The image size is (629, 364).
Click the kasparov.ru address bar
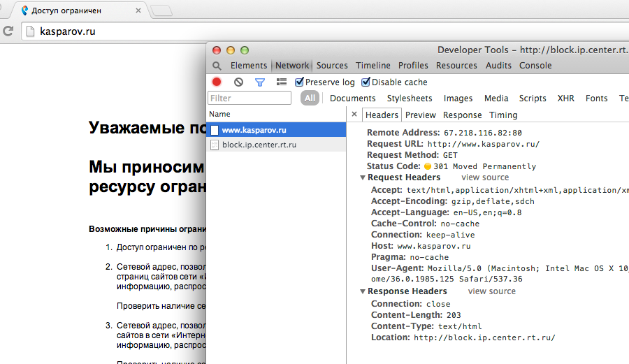tap(325, 31)
